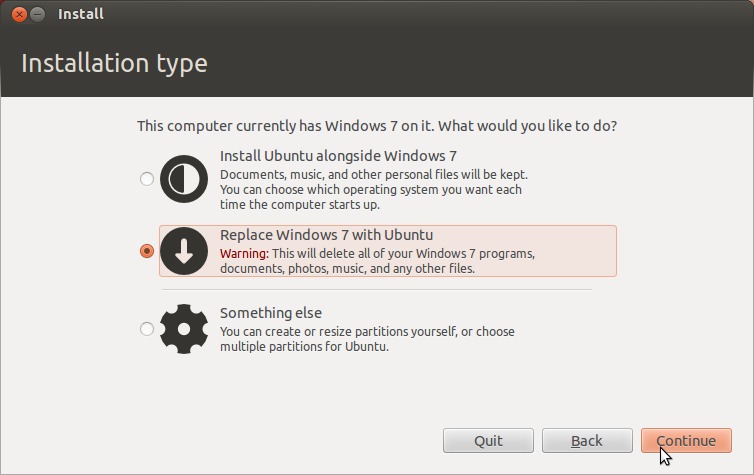The height and width of the screenshot is (475, 754).
Task: Click the Install window title text
Action: pos(81,14)
